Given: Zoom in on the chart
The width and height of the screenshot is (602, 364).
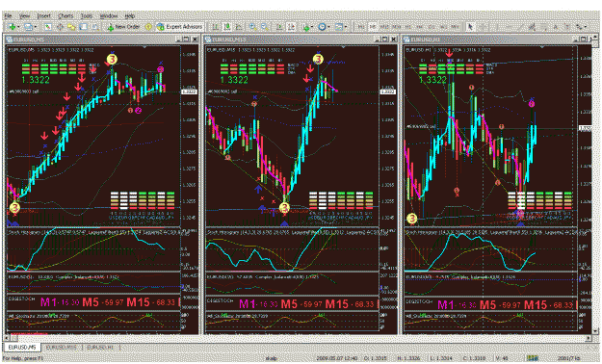Looking at the screenshot, I should [x=252, y=27].
